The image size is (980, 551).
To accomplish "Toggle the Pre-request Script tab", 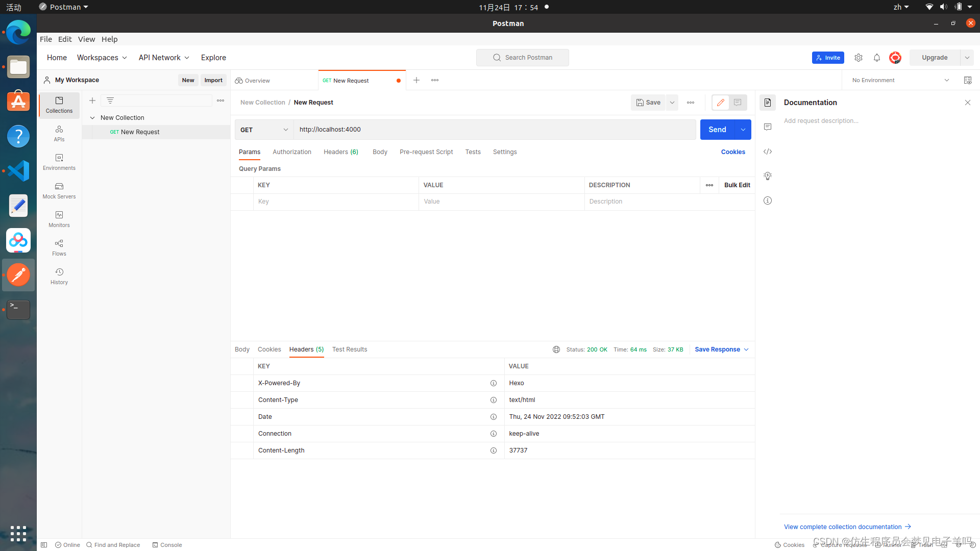I will [426, 152].
